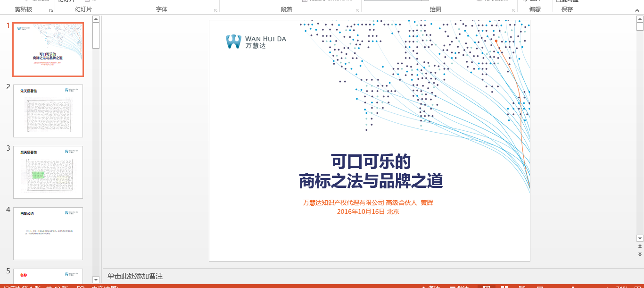Viewport: 644px width, 288px height.
Task: Select slide 3 thumbnail 后天显著性
Action: click(x=48, y=172)
